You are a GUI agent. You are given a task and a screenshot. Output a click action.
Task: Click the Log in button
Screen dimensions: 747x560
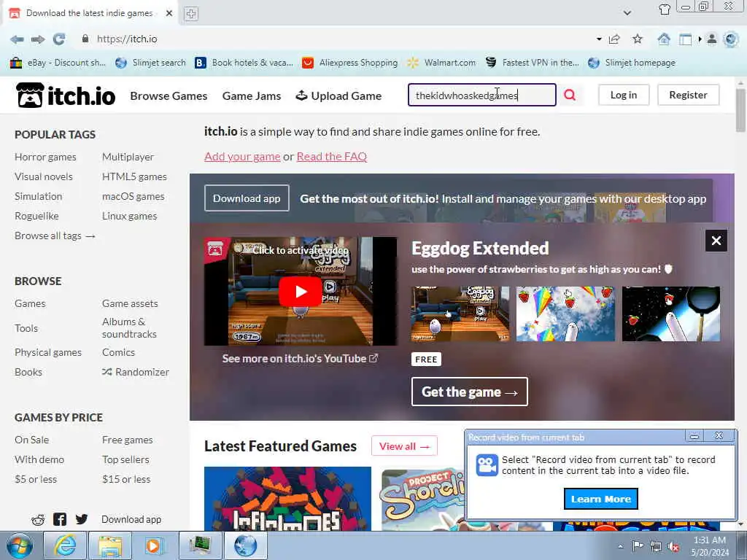coord(624,95)
